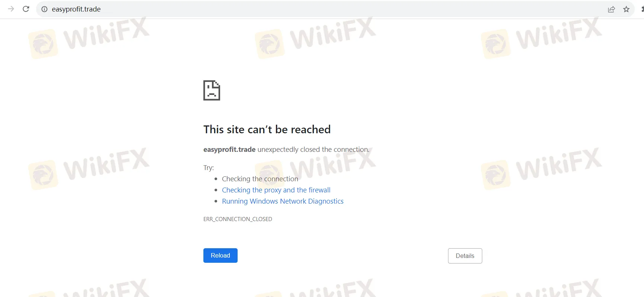Click the bullet before 'Running Windows Network Diagnostics'
The height and width of the screenshot is (297, 644).
pos(216,201)
